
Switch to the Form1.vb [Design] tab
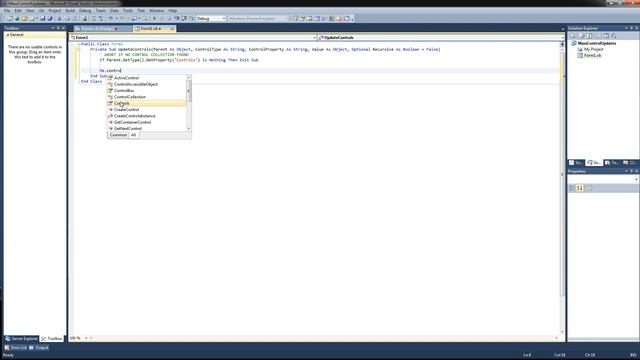click(x=103, y=29)
